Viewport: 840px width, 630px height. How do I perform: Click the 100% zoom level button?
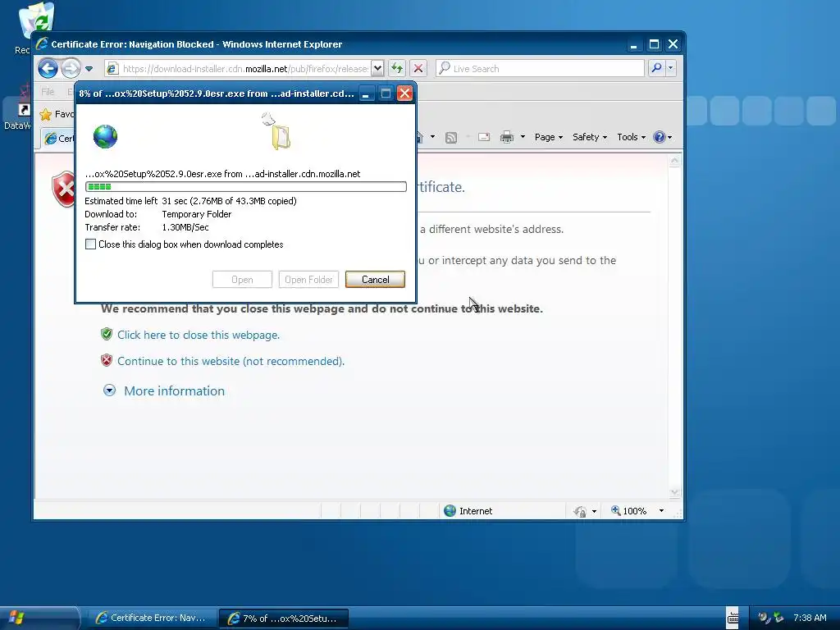(629, 511)
